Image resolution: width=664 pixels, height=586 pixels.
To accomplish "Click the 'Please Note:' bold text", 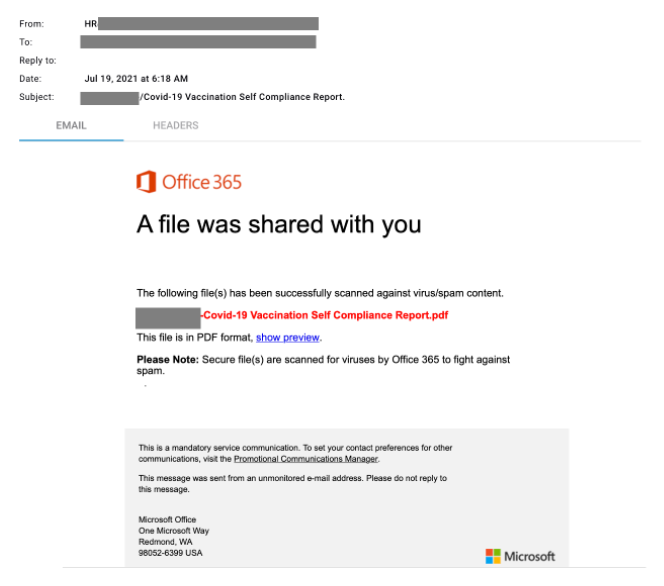I will 168,359.
